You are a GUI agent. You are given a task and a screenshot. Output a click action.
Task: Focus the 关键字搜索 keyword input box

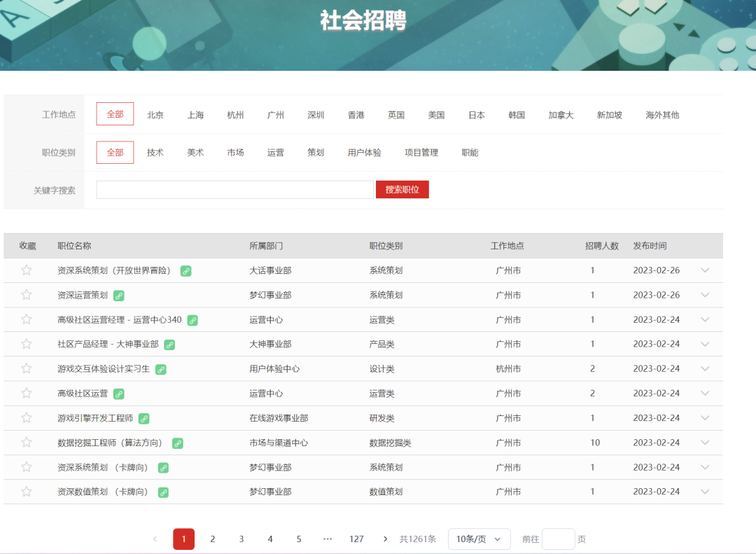(x=234, y=190)
